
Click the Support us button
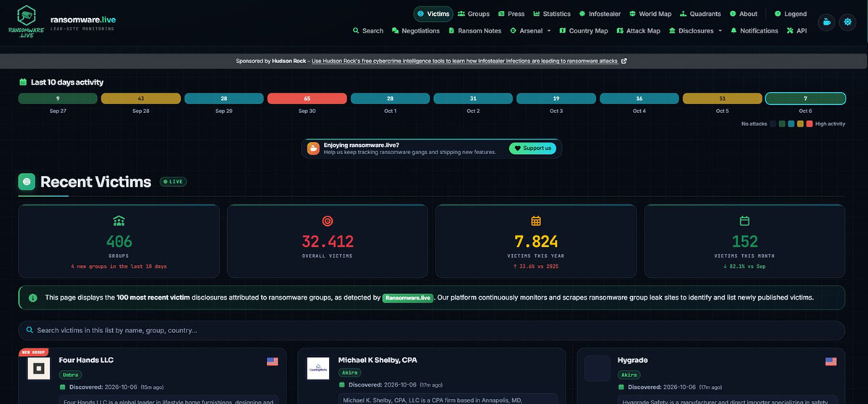click(x=533, y=148)
